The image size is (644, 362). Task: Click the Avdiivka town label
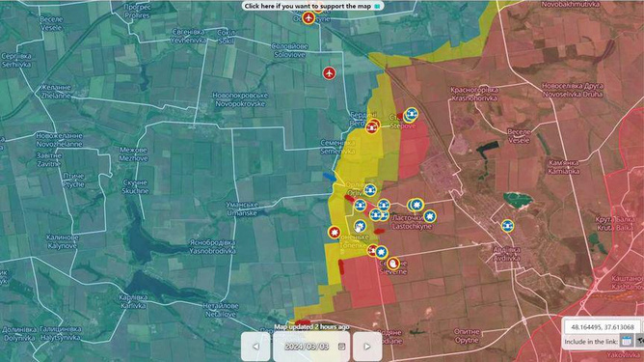click(507, 254)
